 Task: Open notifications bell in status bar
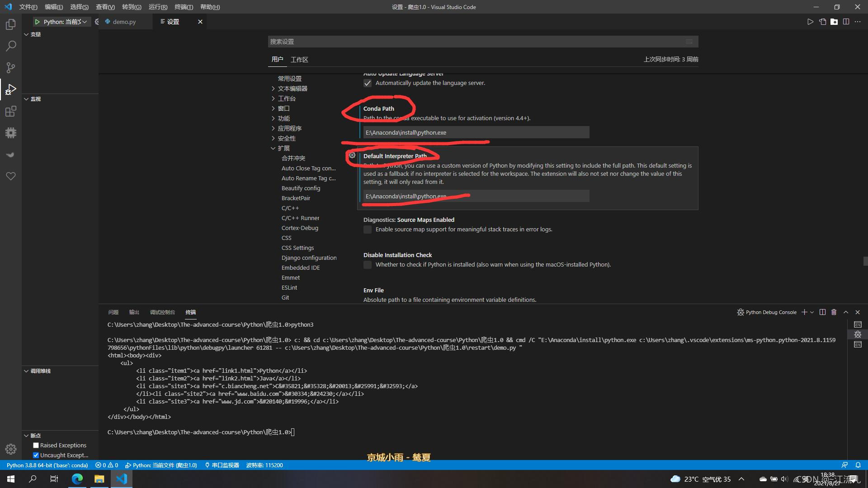pyautogui.click(x=858, y=465)
